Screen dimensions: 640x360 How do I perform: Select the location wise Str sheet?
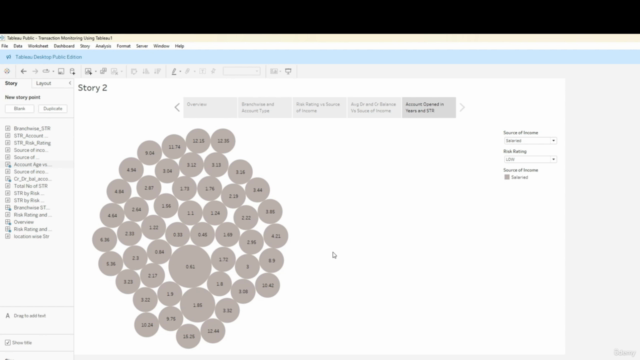pyautogui.click(x=31, y=236)
